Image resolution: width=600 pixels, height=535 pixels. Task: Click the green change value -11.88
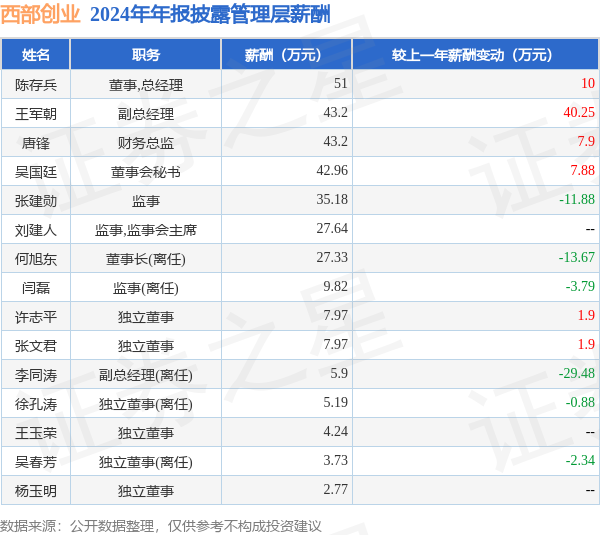pyautogui.click(x=577, y=199)
